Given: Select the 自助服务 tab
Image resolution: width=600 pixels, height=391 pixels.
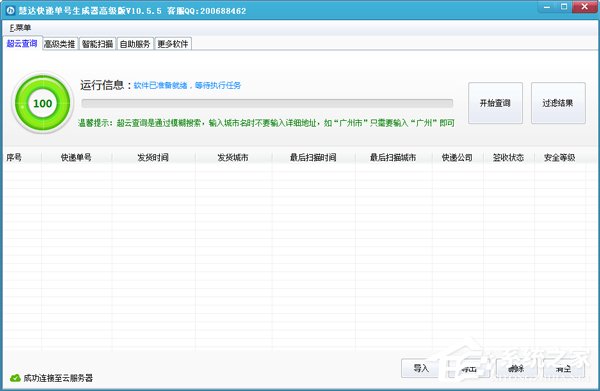Looking at the screenshot, I should (x=135, y=44).
